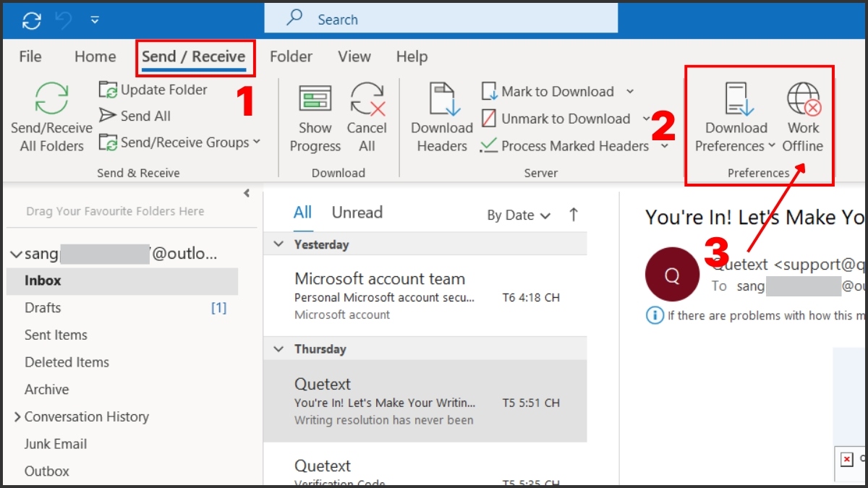
Task: Open the Drafts folder
Action: (43, 308)
